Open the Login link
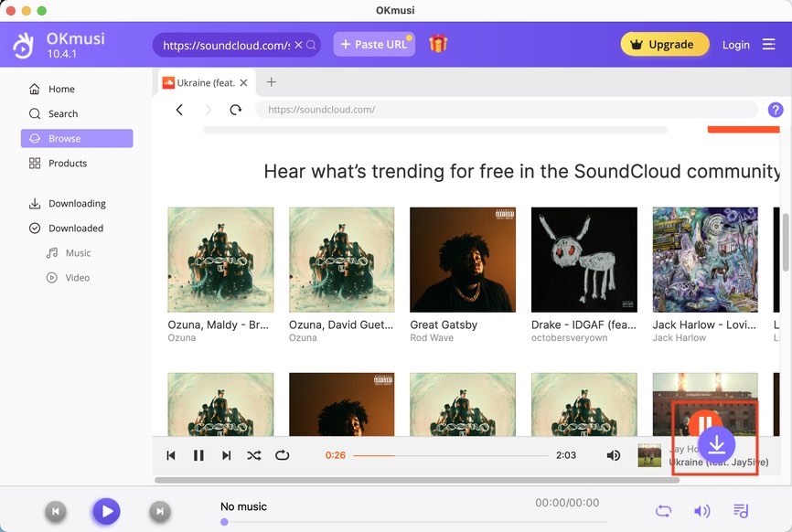The height and width of the screenshot is (532, 792). click(736, 44)
